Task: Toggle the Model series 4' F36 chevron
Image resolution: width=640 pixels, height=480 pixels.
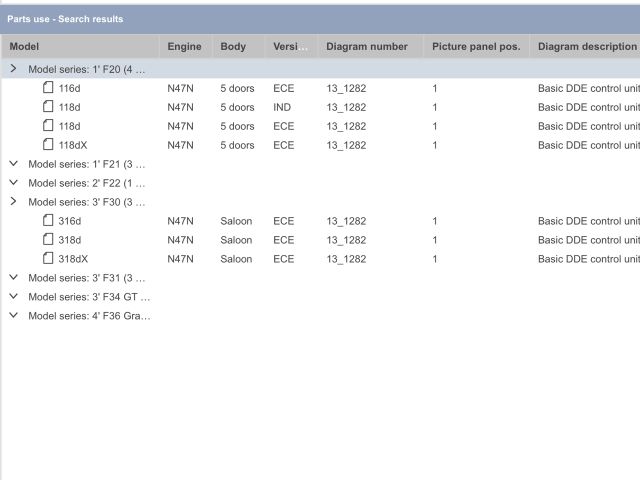Action: pyautogui.click(x=13, y=316)
